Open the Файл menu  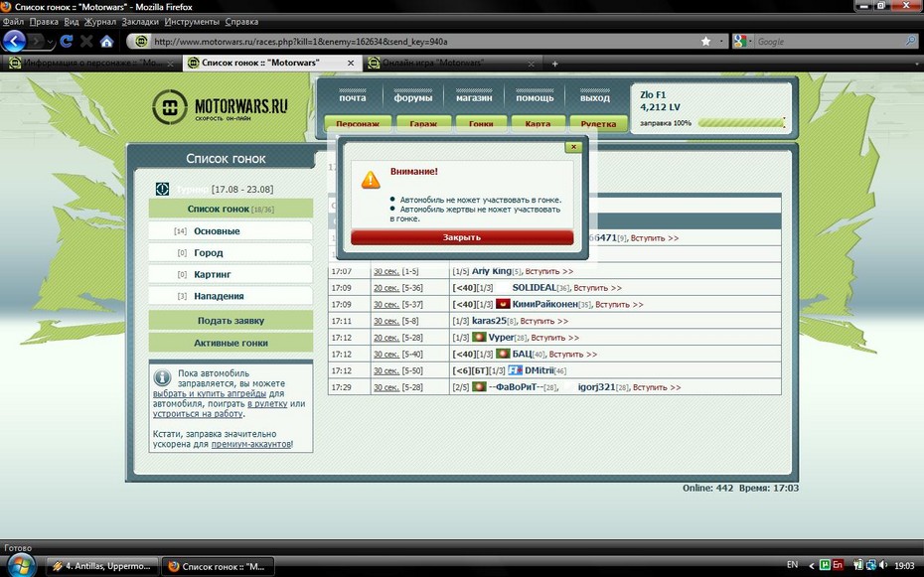[13, 22]
